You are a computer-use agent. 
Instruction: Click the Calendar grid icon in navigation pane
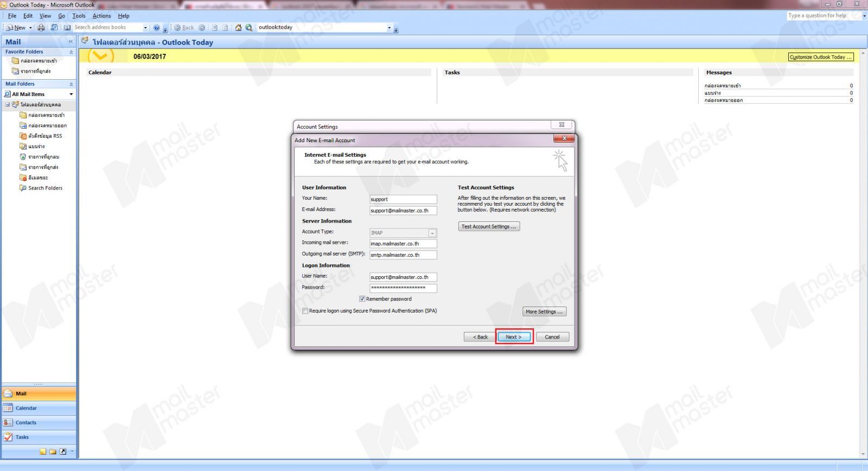8,408
